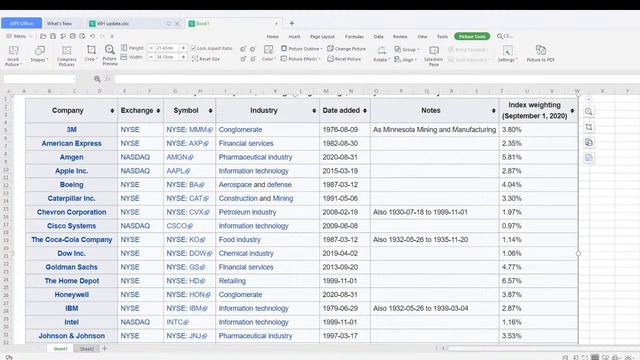This screenshot has width=640, height=360.
Task: Switch to the Data tab
Action: (x=378, y=36)
